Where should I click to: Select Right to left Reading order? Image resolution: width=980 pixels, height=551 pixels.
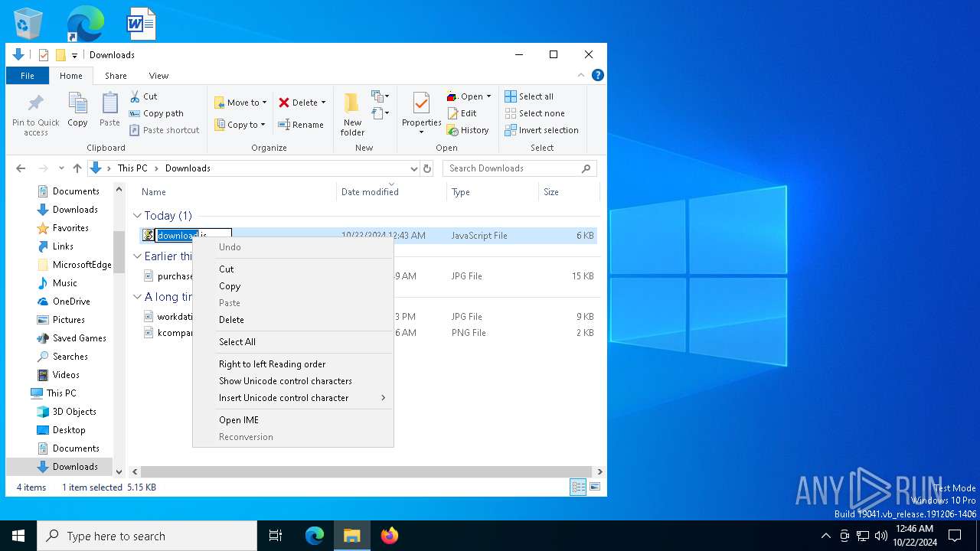pyautogui.click(x=292, y=364)
